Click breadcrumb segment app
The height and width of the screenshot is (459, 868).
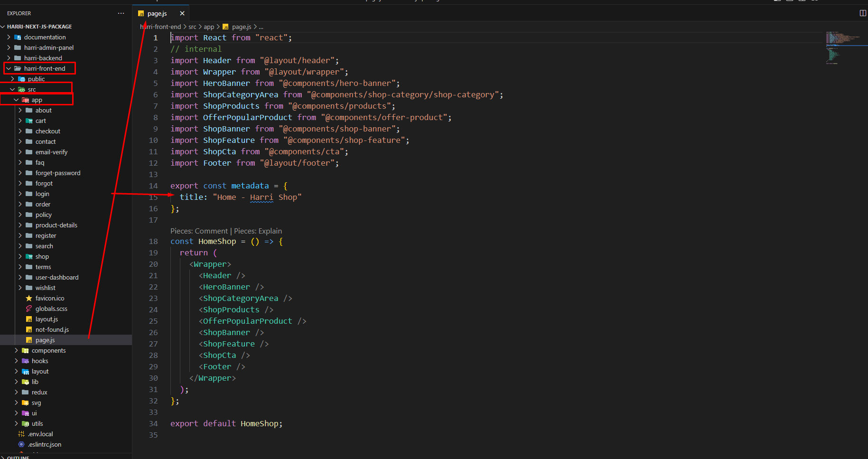click(x=209, y=27)
